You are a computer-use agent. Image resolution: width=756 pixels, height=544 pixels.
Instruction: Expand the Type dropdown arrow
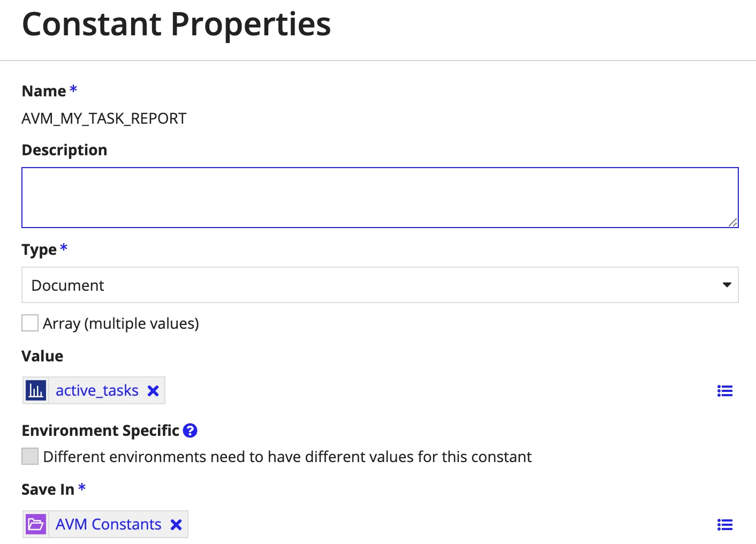click(727, 285)
